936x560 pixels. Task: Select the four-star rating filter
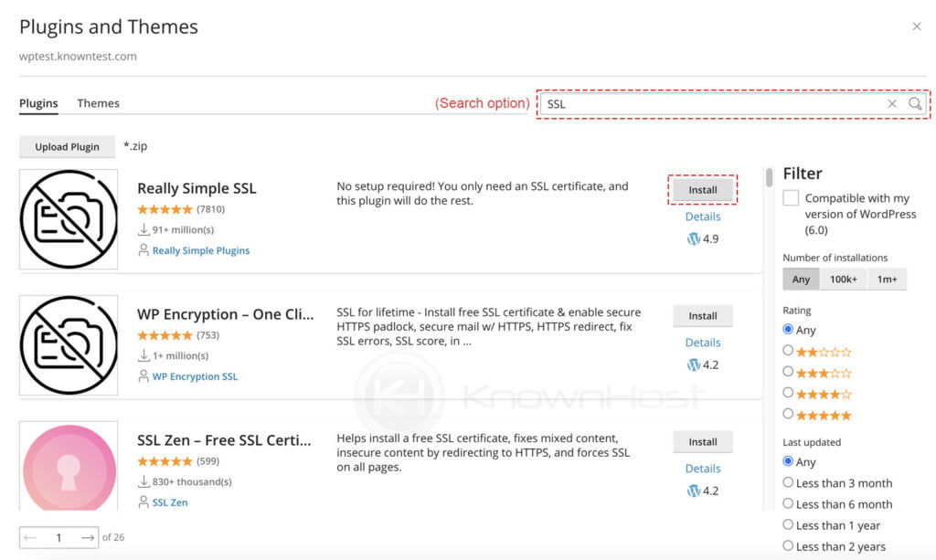click(x=788, y=393)
